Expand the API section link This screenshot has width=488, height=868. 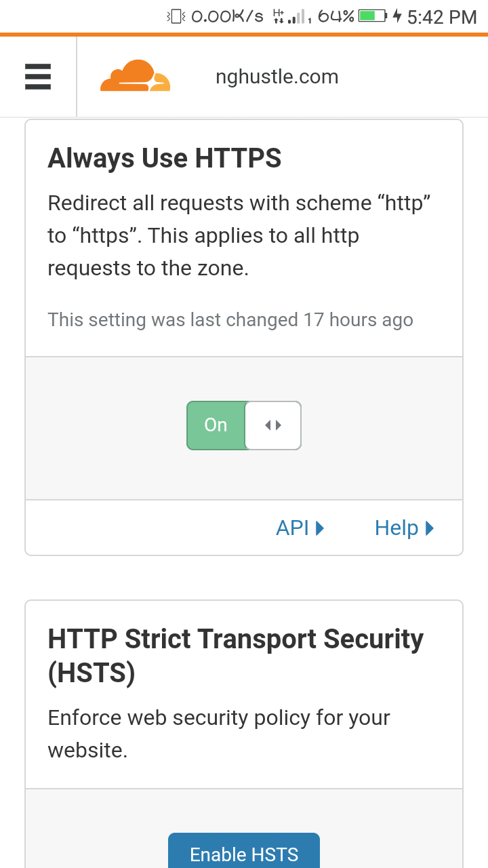tap(300, 528)
